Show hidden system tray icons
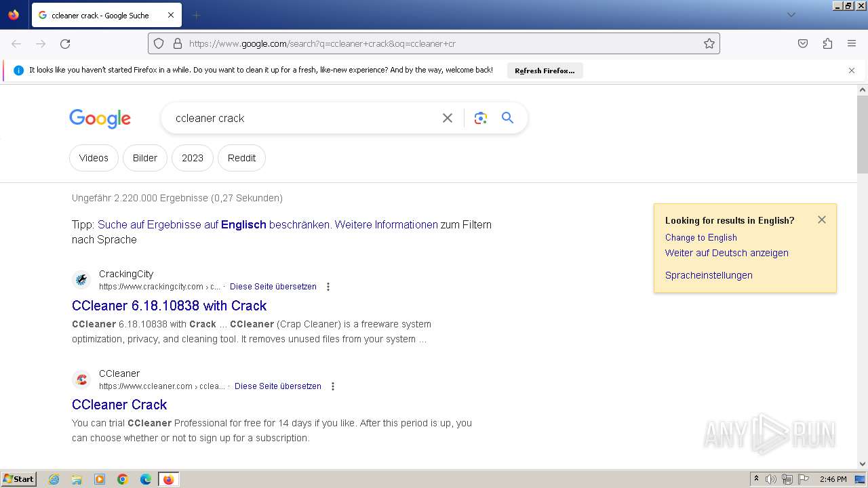 [756, 479]
